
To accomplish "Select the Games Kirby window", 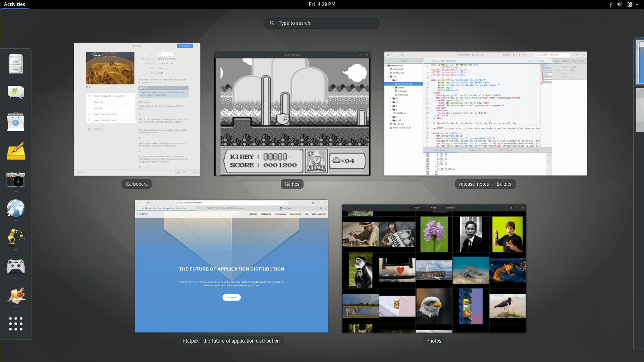I will pyautogui.click(x=292, y=114).
